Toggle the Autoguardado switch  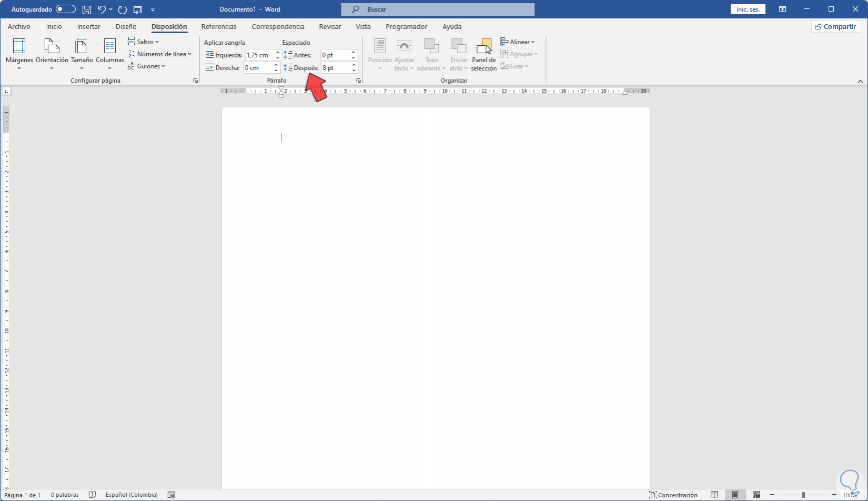coord(66,9)
